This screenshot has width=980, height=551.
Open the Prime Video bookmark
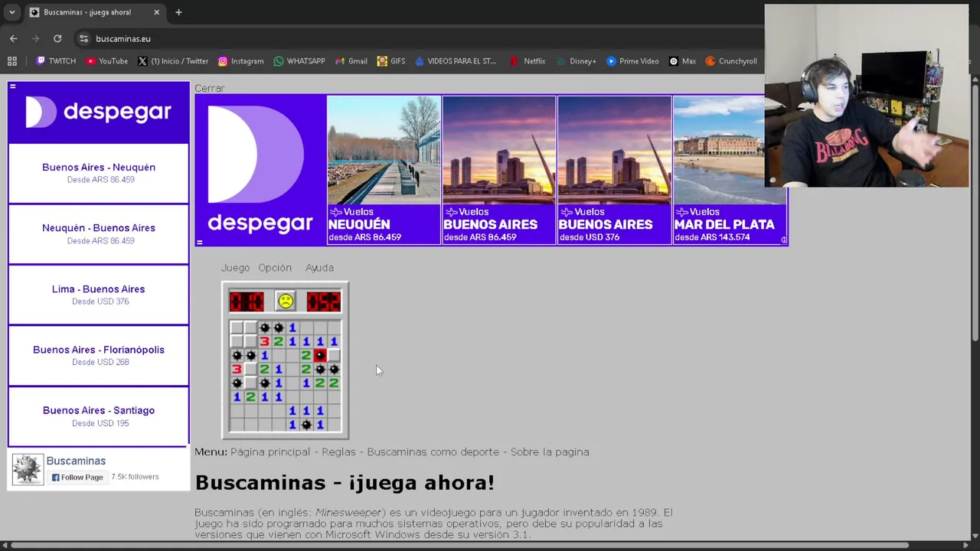(x=632, y=61)
